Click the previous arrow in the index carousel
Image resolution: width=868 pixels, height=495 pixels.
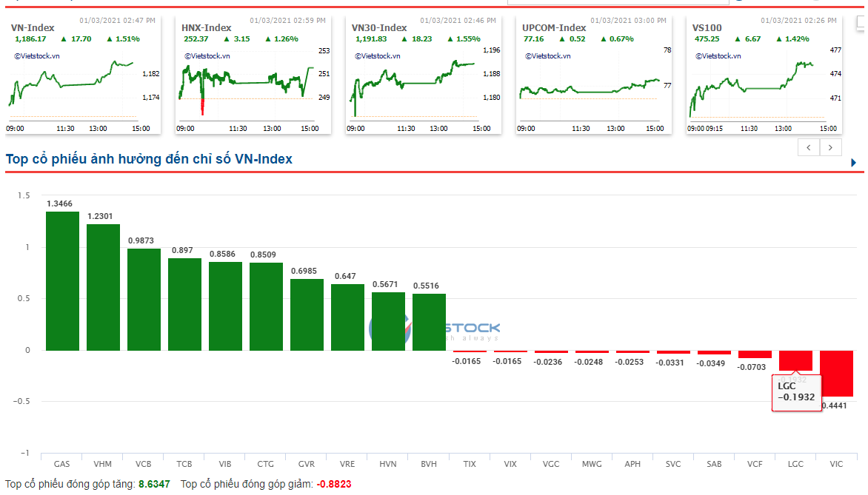tap(809, 147)
